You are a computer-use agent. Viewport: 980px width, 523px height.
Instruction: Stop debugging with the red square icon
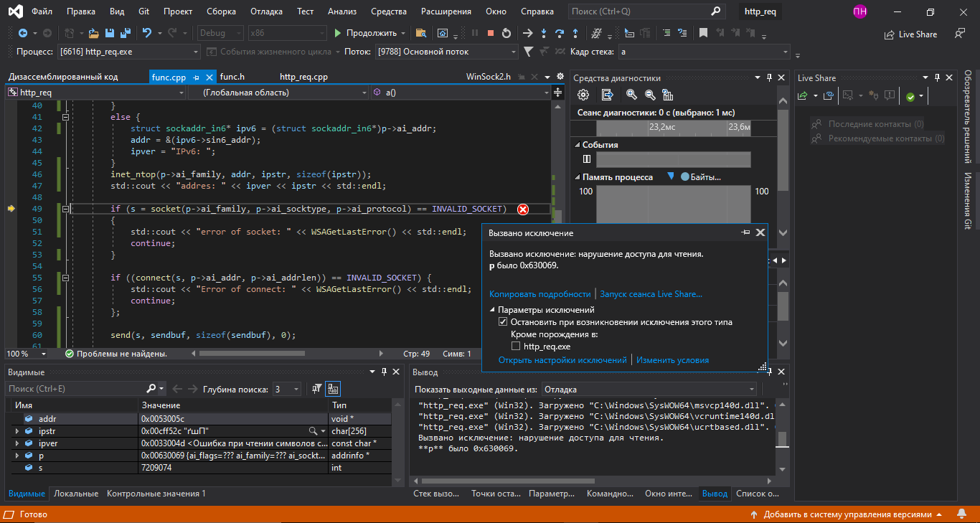tap(491, 33)
